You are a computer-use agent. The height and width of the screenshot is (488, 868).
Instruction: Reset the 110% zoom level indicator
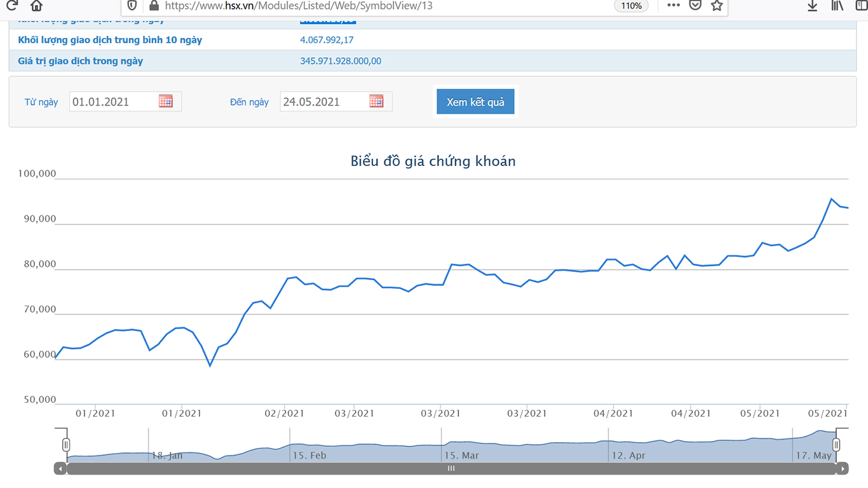631,6
